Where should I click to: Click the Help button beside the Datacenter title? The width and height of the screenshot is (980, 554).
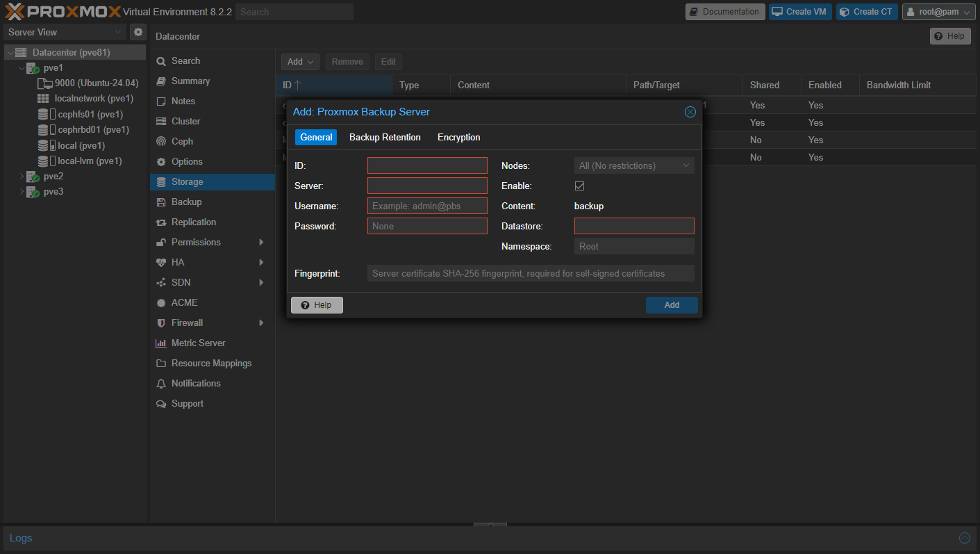(950, 36)
